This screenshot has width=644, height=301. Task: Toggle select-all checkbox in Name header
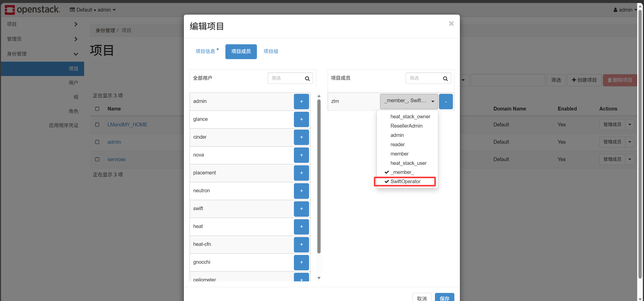pyautogui.click(x=97, y=109)
